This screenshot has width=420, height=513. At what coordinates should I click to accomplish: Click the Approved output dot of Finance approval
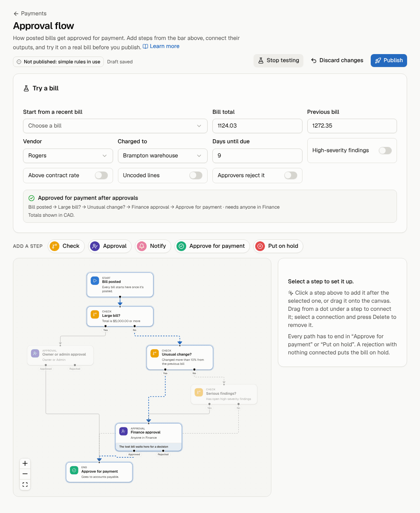point(134,451)
